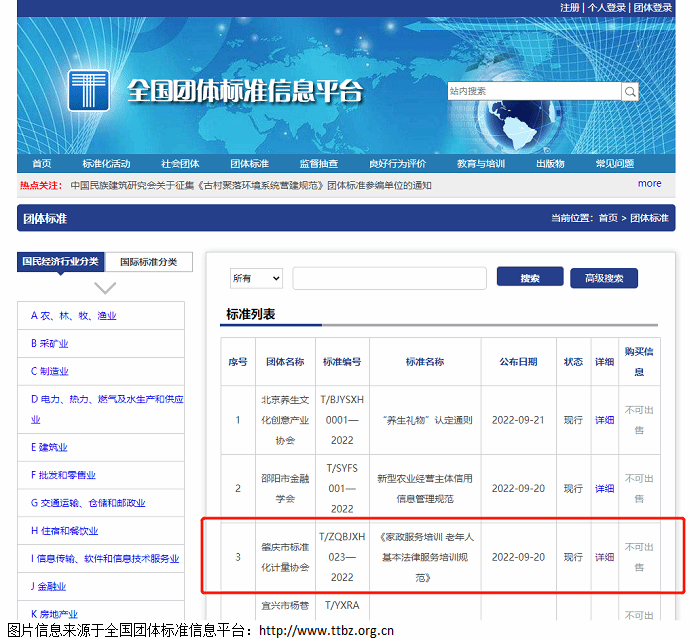Click 首页 in breadcrumb
700x639 pixels.
(608, 218)
